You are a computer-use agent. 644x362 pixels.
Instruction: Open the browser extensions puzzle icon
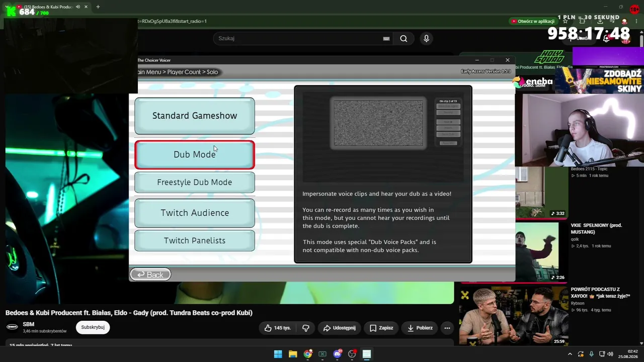click(583, 21)
